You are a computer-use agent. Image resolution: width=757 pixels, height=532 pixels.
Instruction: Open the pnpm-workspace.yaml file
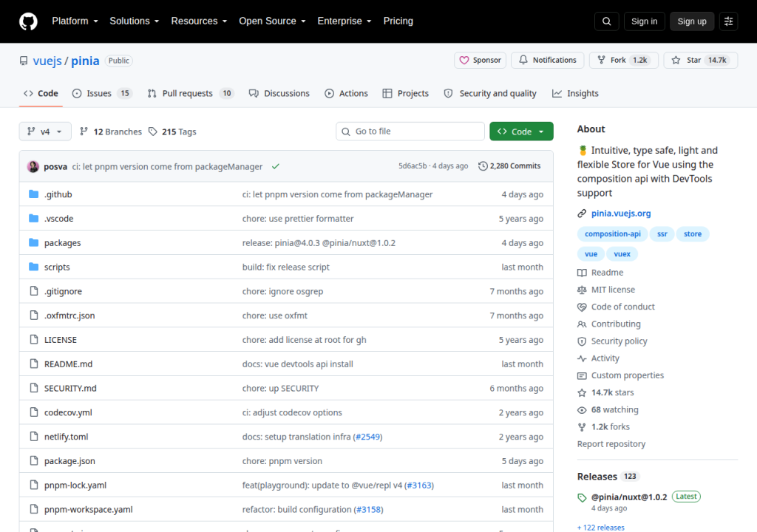click(x=89, y=509)
